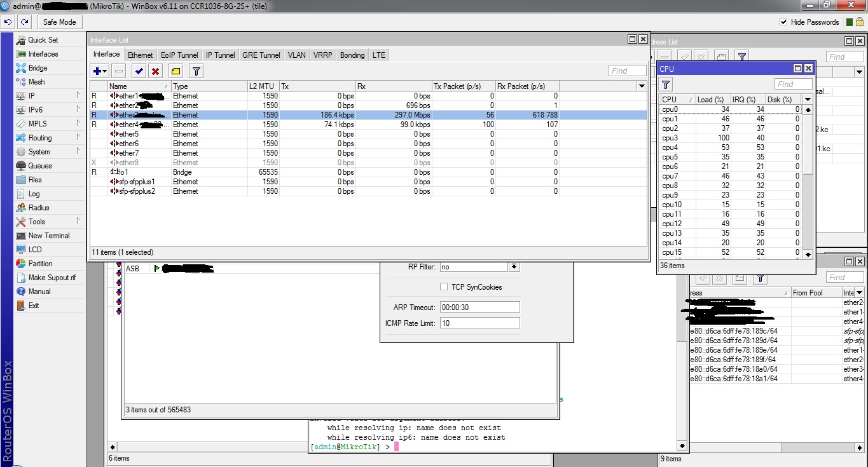This screenshot has height=467, width=868.
Task: Add a comment using the yellow note icon
Action: 174,71
